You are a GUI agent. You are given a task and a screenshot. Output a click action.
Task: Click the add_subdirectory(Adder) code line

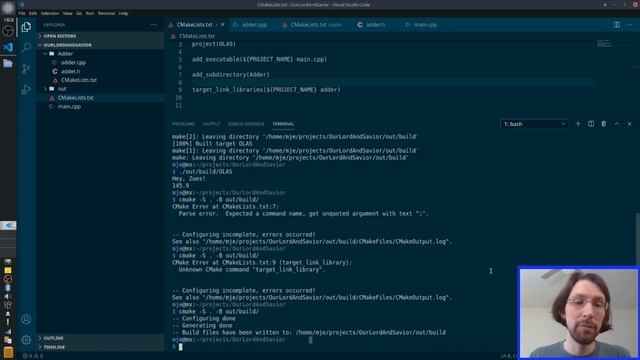[x=231, y=75]
